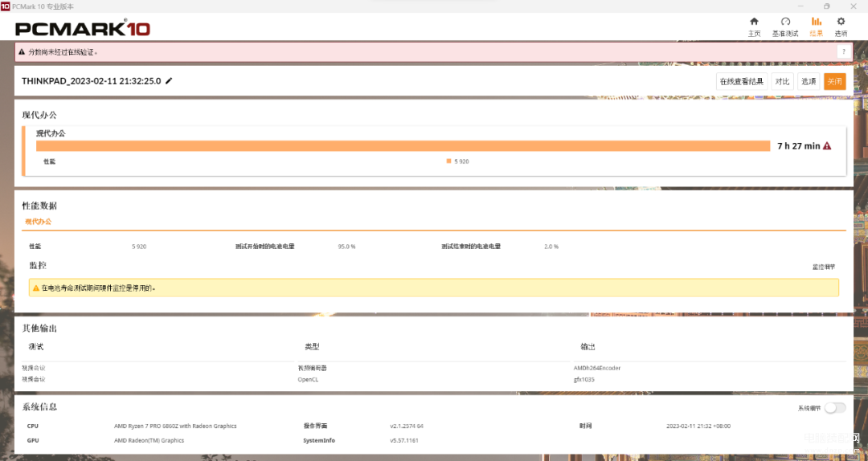Click the red warning triangle beside 7 h 27 min
This screenshot has width=868, height=461.
click(827, 146)
